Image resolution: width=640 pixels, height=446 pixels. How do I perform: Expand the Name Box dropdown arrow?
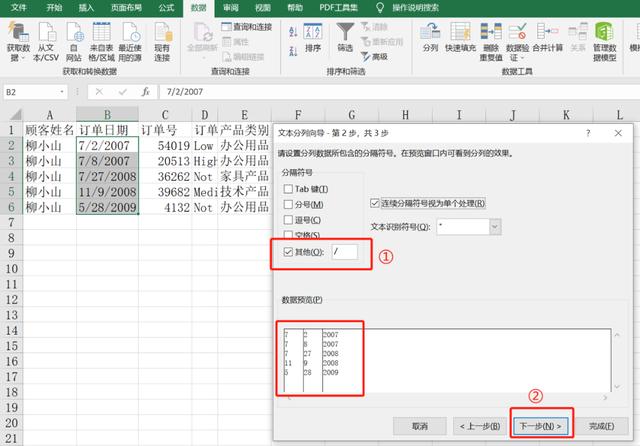(62, 92)
